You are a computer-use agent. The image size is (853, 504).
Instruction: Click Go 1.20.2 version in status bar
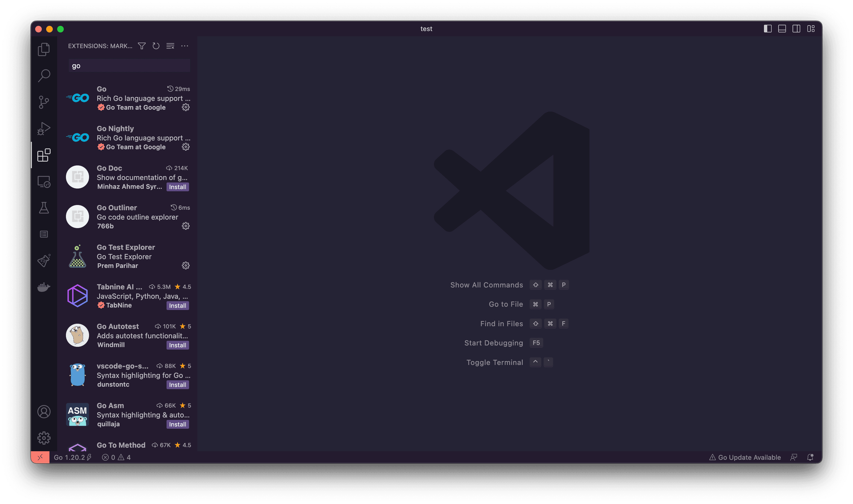pyautogui.click(x=73, y=458)
